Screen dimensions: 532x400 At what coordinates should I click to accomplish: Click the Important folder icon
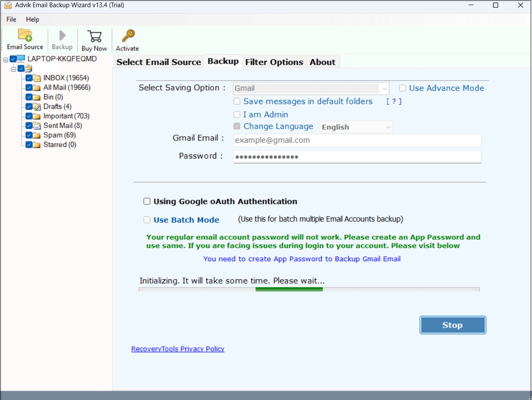[x=37, y=116]
